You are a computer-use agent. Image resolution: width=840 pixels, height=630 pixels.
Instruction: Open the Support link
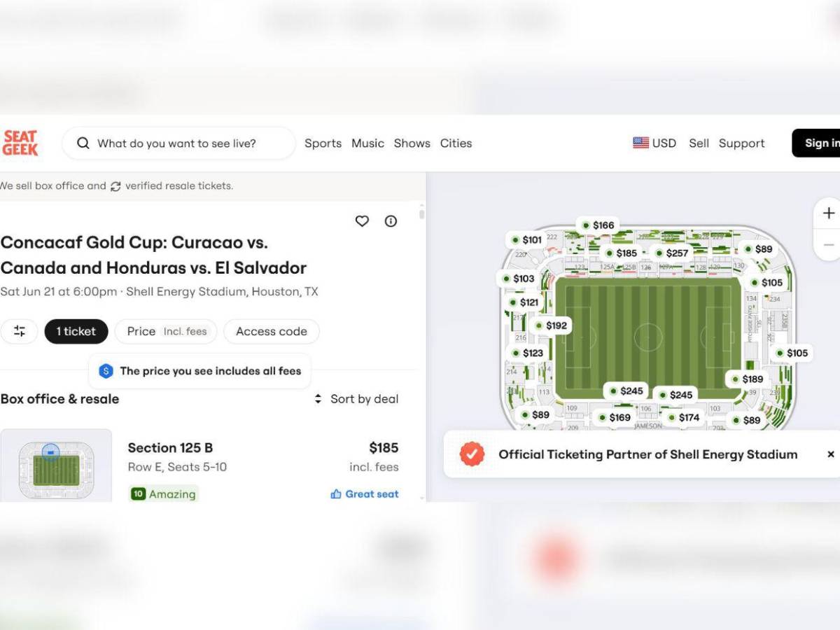click(741, 143)
